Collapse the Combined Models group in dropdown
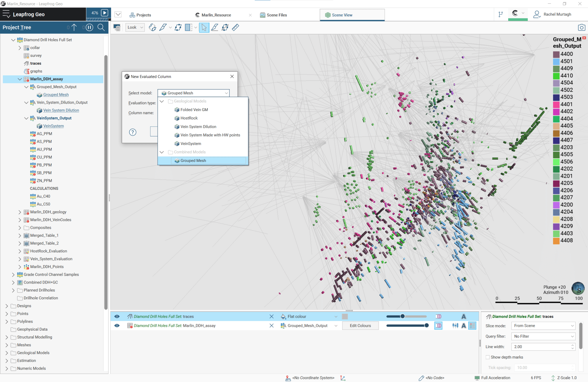Screen dimensions: 588x382 point(162,152)
